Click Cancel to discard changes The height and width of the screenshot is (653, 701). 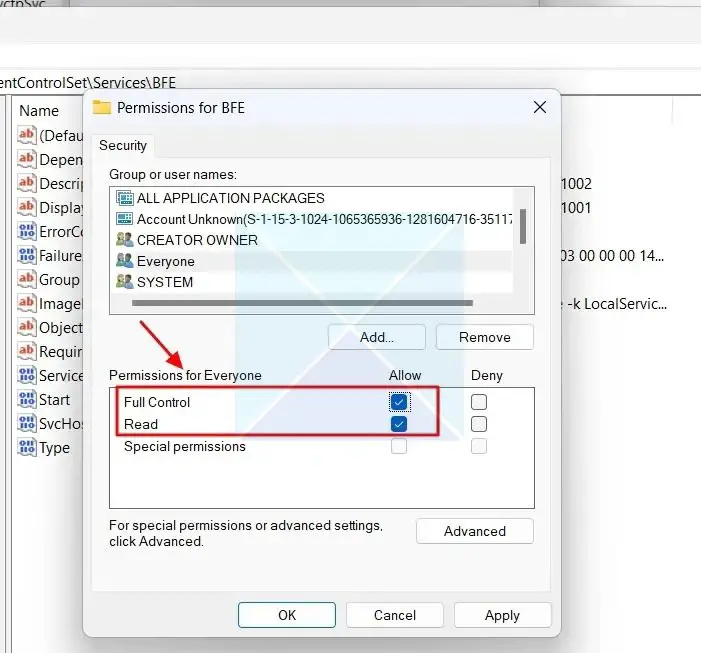pyautogui.click(x=395, y=615)
